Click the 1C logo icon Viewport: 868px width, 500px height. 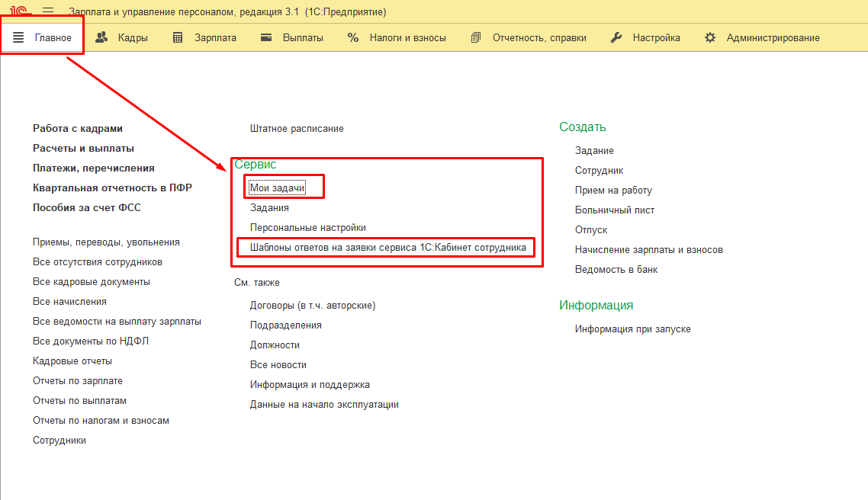[19, 11]
